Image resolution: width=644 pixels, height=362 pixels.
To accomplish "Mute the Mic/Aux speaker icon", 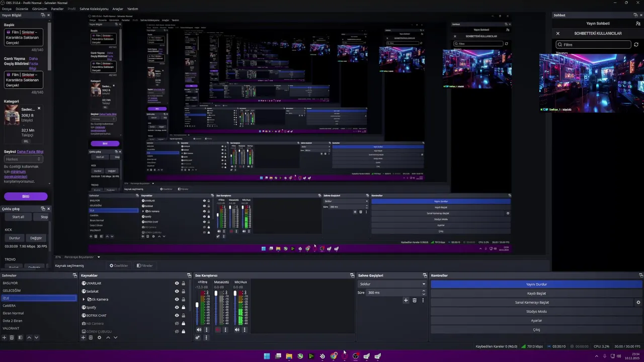I will [236, 330].
